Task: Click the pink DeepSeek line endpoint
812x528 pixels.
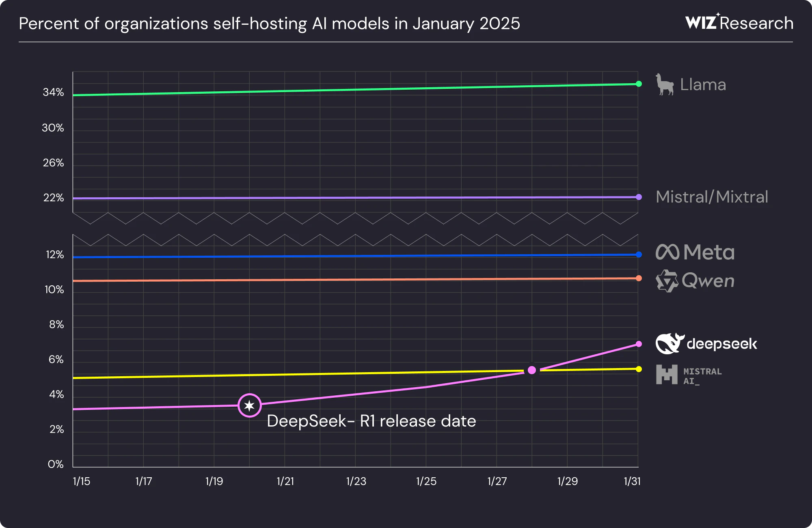Action: pyautogui.click(x=639, y=344)
